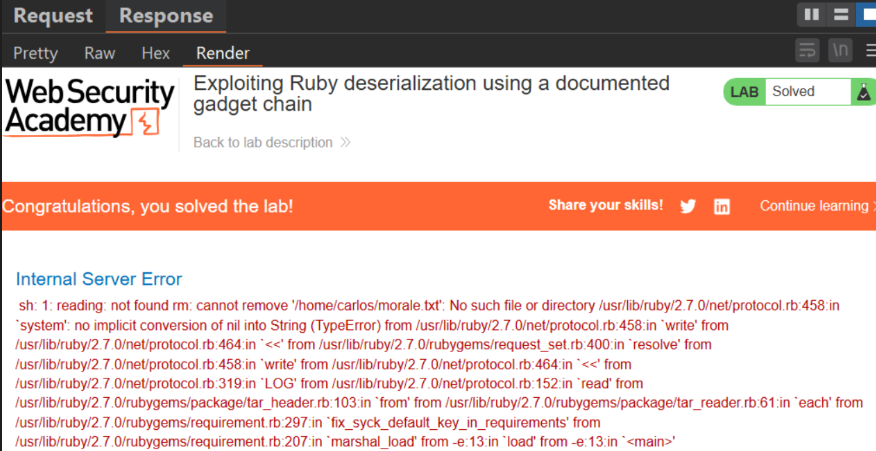This screenshot has height=451, width=876.
Task: Click the lab flask icon
Action: click(864, 92)
